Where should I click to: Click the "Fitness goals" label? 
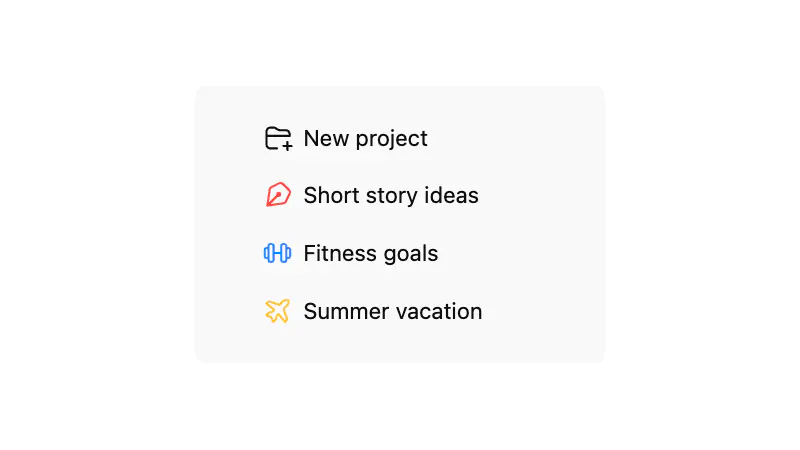(x=370, y=254)
